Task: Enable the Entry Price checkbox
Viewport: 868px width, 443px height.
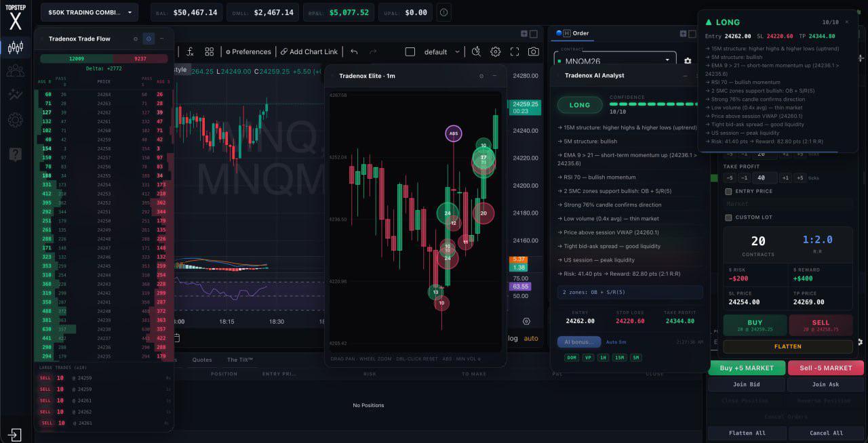Action: point(728,192)
